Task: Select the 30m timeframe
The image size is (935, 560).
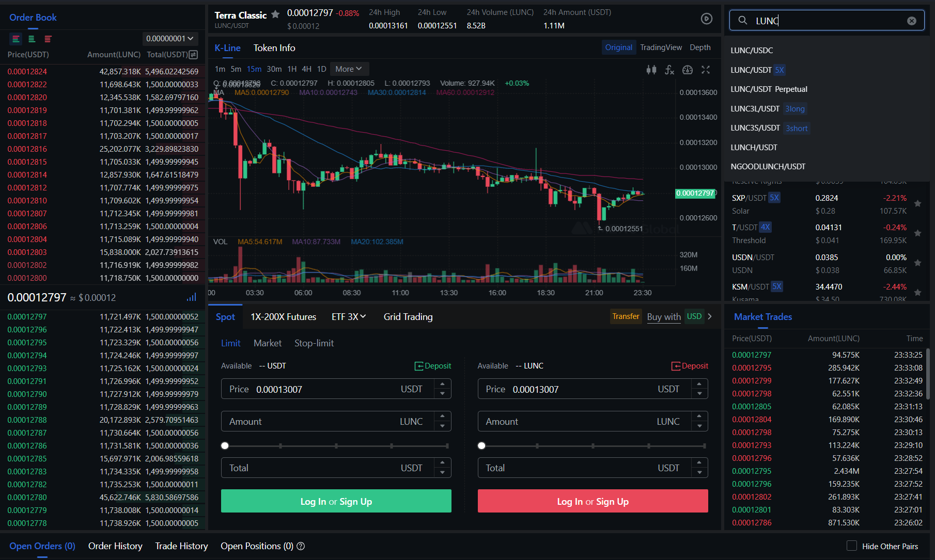Action: [274, 69]
